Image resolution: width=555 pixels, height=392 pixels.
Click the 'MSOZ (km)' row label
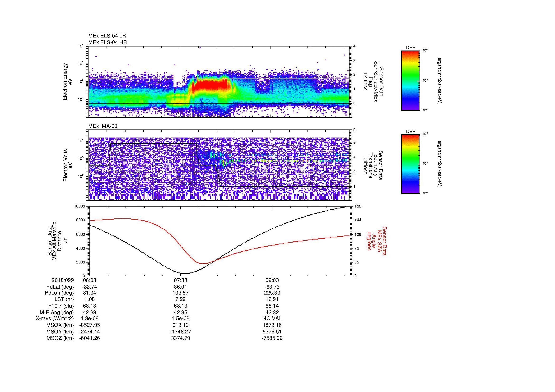coord(60,338)
